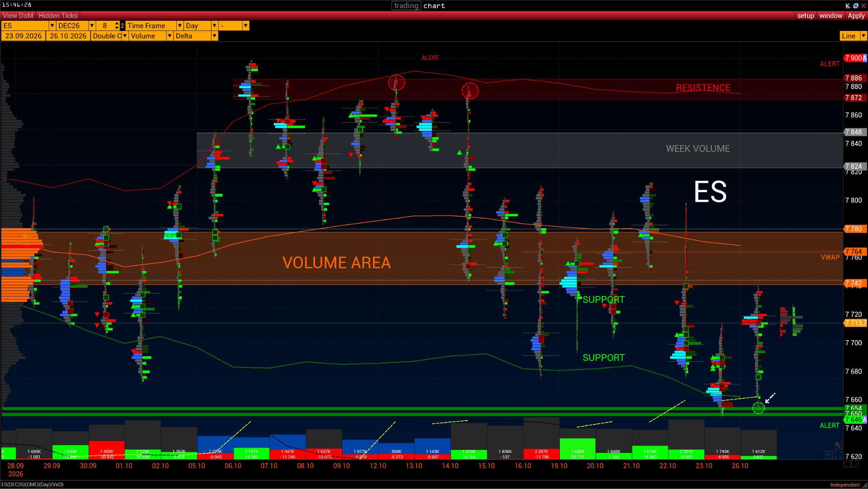
Task: Click the dock arrow icon in title bar
Action: tap(848, 6)
